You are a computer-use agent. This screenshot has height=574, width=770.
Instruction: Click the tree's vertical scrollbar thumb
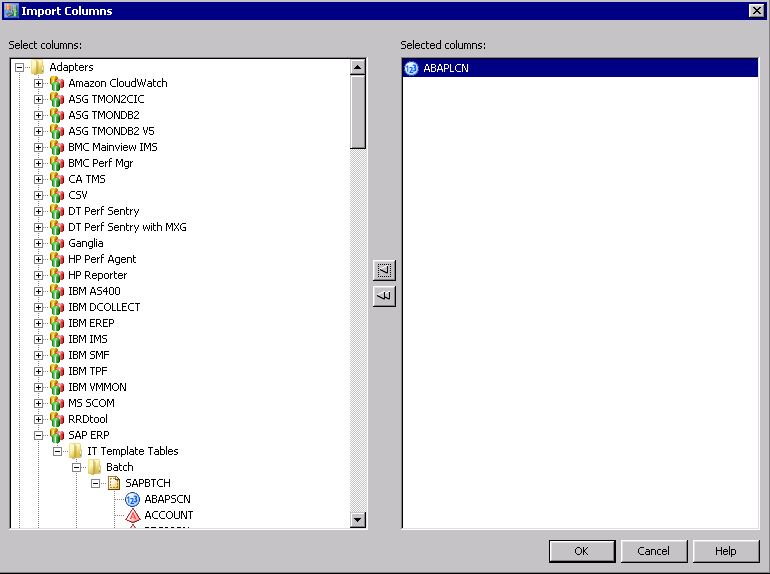[358, 111]
